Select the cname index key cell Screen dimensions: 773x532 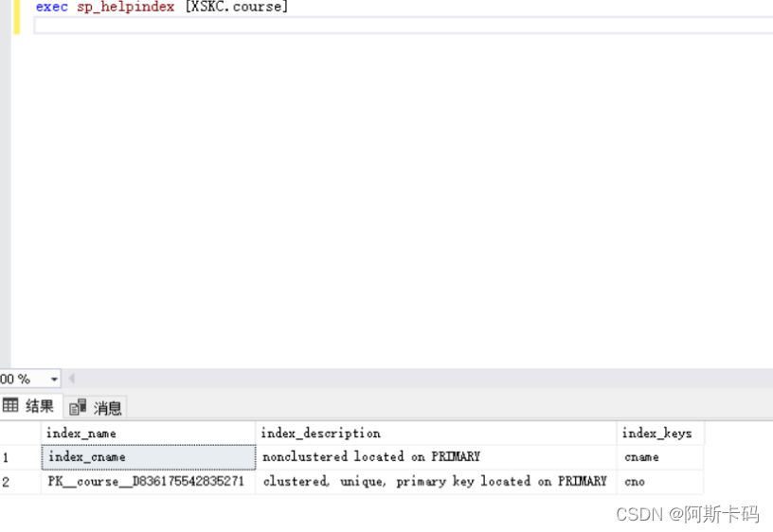(660, 457)
